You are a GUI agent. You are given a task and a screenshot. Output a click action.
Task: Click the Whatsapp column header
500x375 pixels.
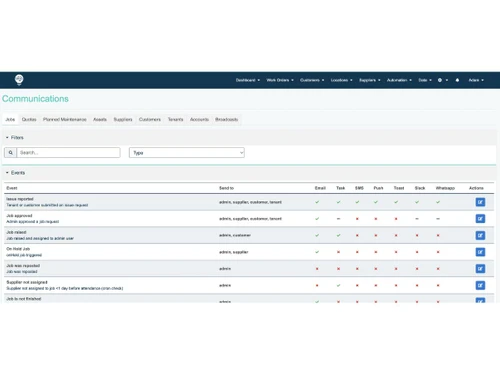tap(445, 188)
